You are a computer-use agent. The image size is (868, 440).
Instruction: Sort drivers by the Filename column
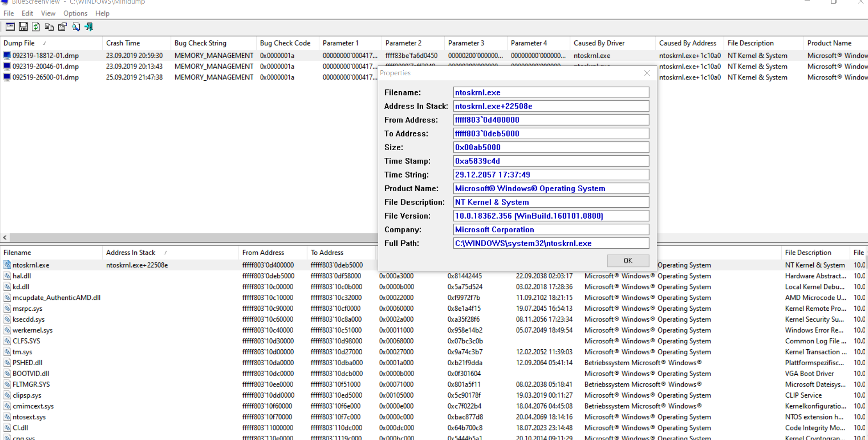point(51,252)
